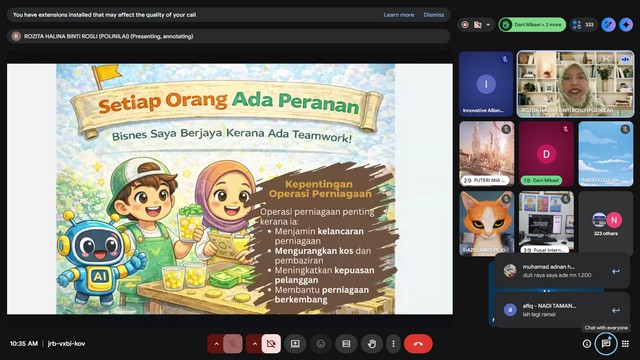
Task: Toggle the camera on/off button
Action: point(271,344)
